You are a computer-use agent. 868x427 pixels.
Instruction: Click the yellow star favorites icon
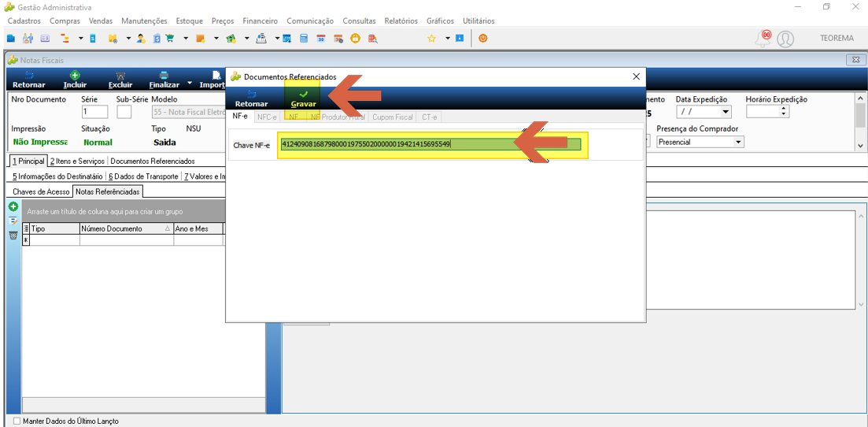point(432,39)
